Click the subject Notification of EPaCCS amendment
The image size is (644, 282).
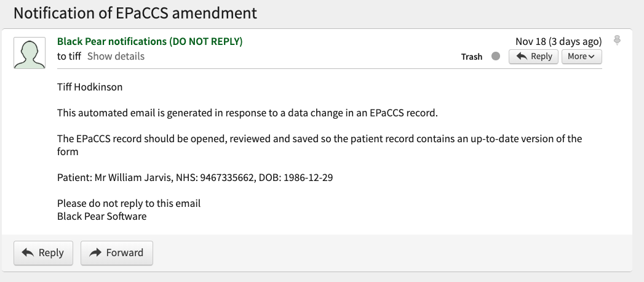[135, 13]
